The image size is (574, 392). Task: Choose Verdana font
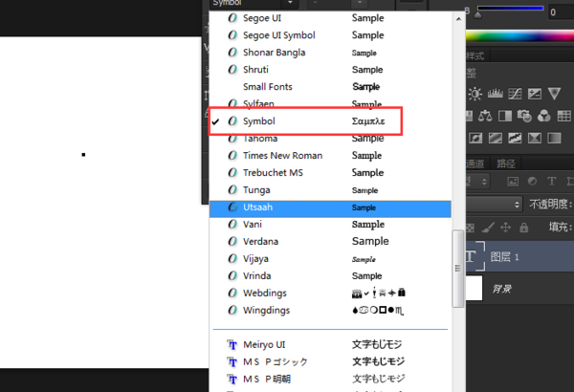tap(330, 242)
